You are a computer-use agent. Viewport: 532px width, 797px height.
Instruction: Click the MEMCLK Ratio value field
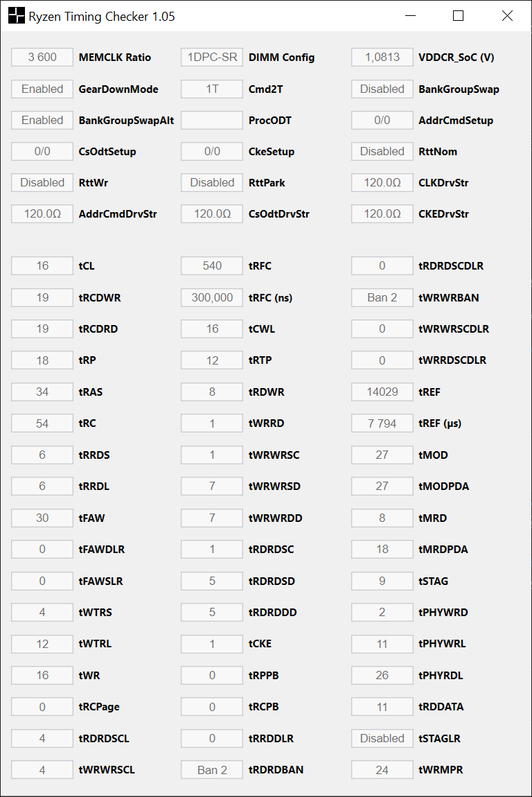[42, 58]
